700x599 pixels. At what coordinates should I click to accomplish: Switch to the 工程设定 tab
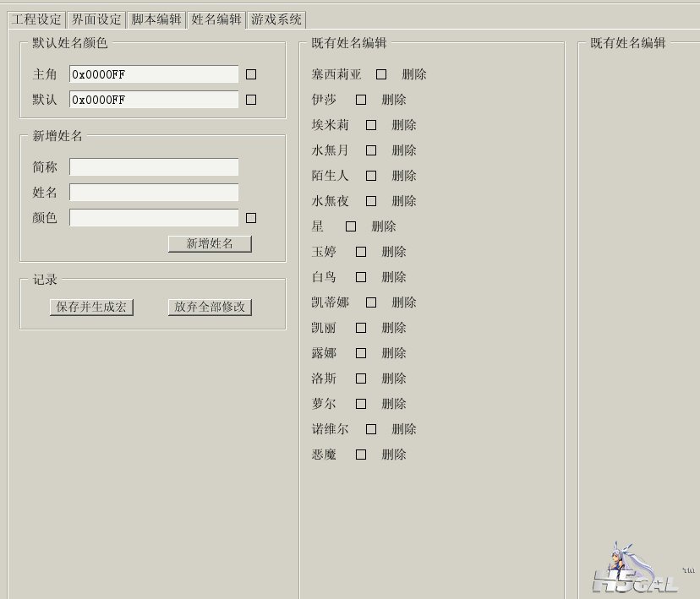coord(36,19)
